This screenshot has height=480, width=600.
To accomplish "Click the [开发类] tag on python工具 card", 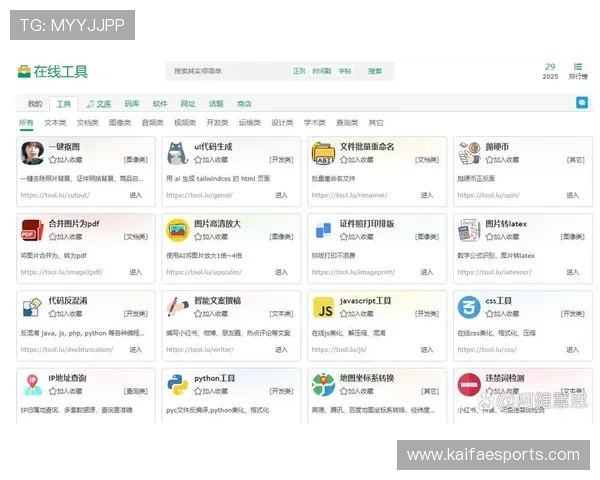I will [281, 391].
